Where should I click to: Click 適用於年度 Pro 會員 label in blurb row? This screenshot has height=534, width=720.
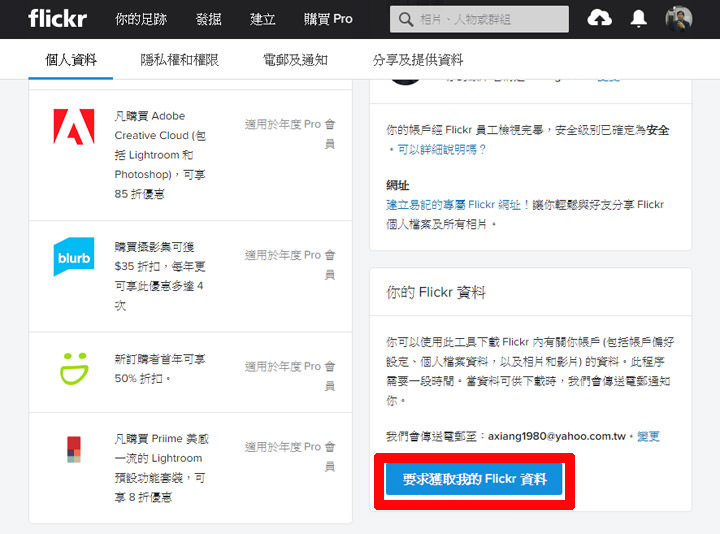[290, 264]
